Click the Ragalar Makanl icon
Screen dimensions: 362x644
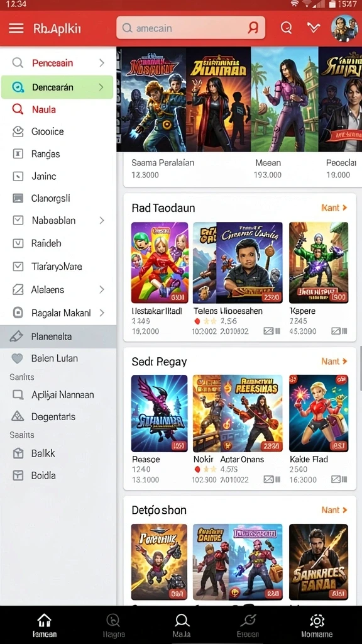pyautogui.click(x=18, y=313)
